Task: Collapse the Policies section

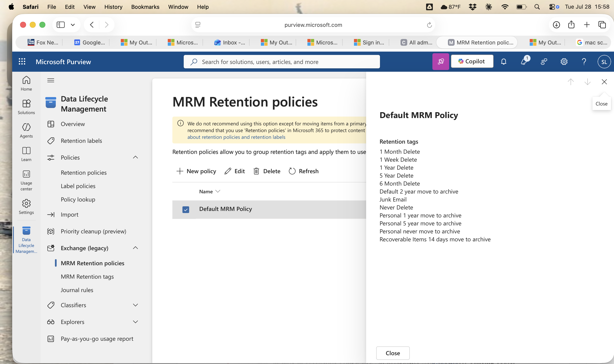Action: (135, 157)
